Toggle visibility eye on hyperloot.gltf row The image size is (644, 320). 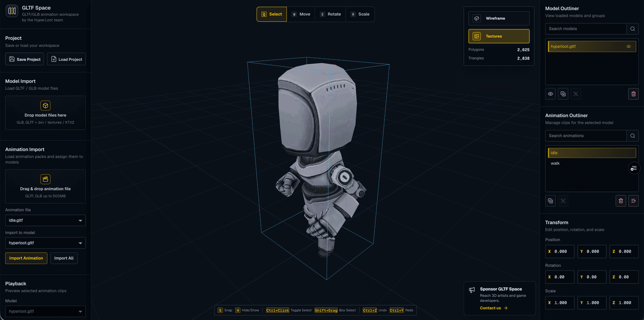tap(628, 47)
